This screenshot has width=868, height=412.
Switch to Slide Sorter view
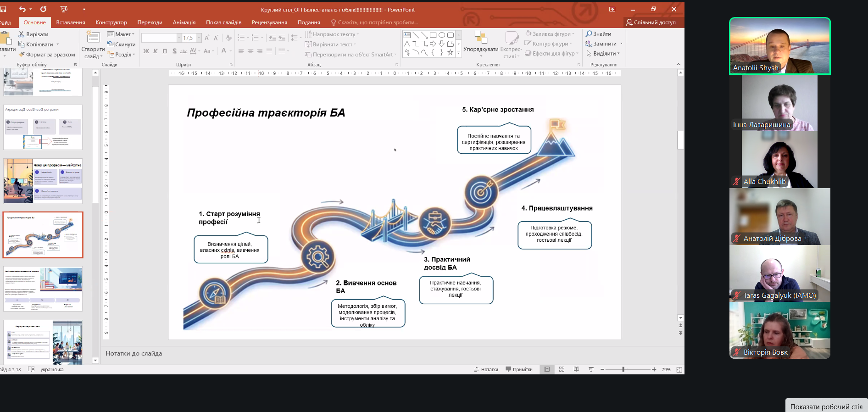tap(562, 369)
